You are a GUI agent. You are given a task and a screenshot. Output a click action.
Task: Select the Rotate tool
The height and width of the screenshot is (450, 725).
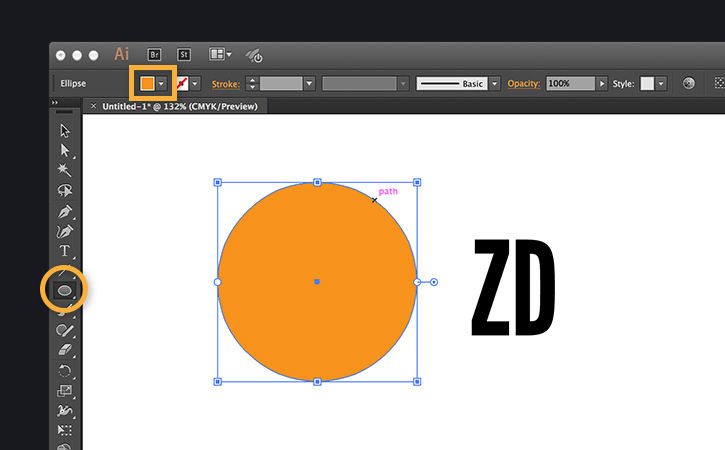click(x=65, y=370)
